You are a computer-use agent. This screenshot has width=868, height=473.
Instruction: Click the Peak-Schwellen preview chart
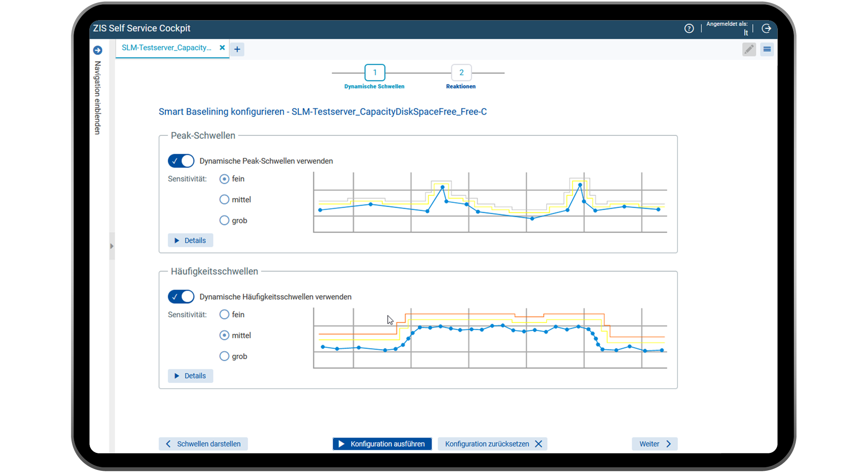point(490,202)
